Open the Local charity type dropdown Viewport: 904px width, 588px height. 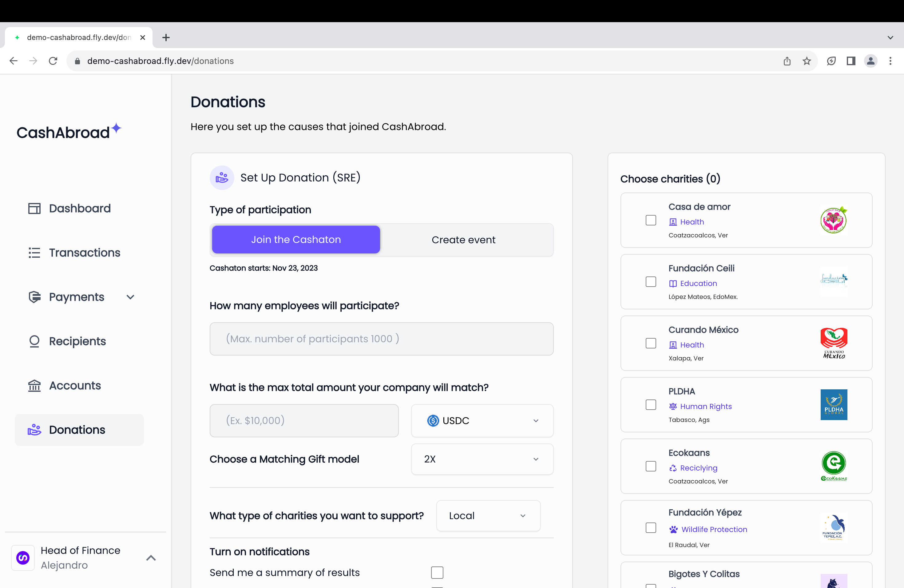[x=488, y=515]
